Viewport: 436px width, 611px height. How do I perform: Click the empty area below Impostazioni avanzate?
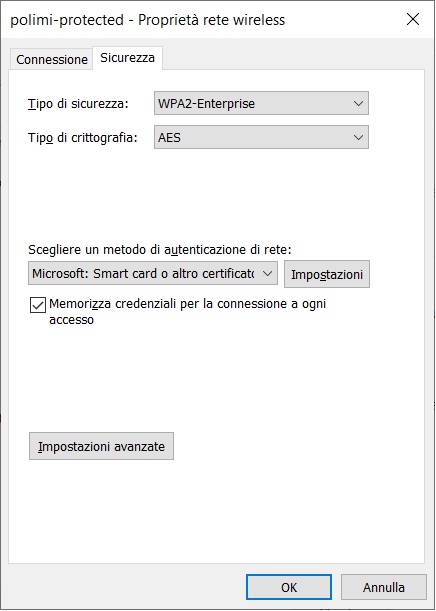point(216,510)
